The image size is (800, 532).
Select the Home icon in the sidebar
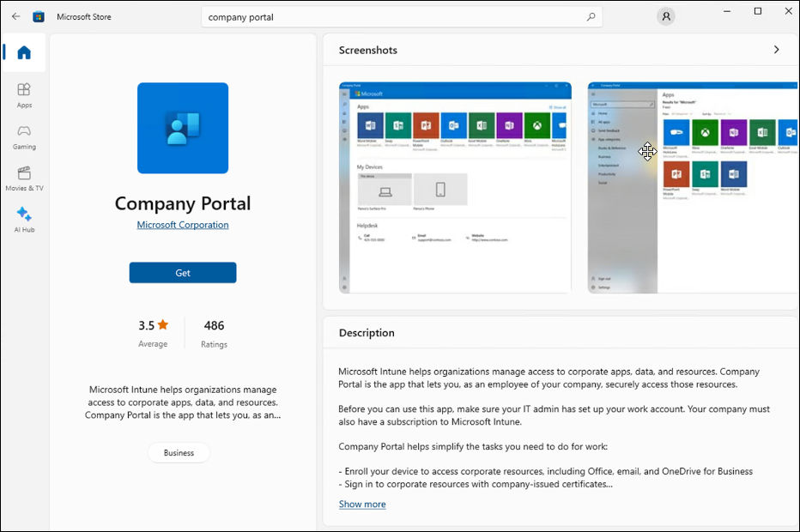point(23,52)
